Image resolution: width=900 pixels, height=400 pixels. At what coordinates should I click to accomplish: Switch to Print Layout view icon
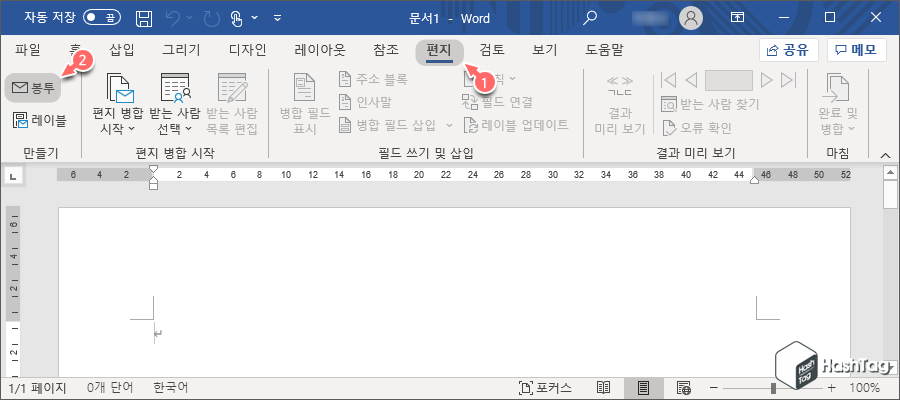(643, 387)
